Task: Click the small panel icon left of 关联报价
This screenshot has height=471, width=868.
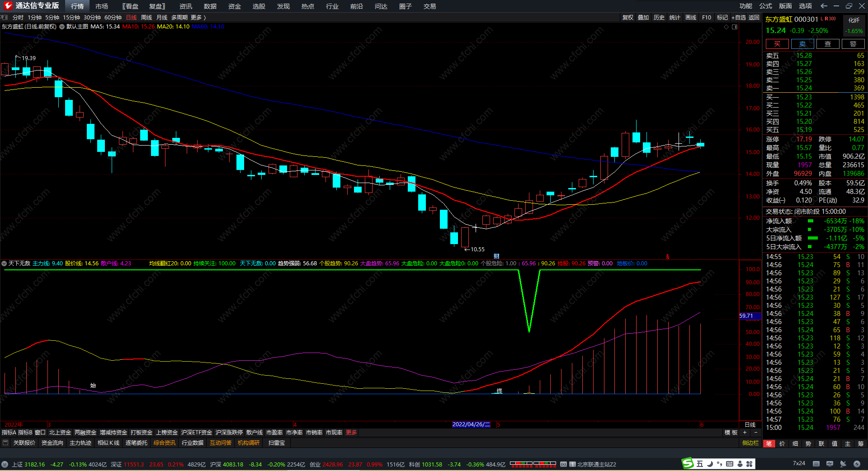Action: click(x=5, y=443)
